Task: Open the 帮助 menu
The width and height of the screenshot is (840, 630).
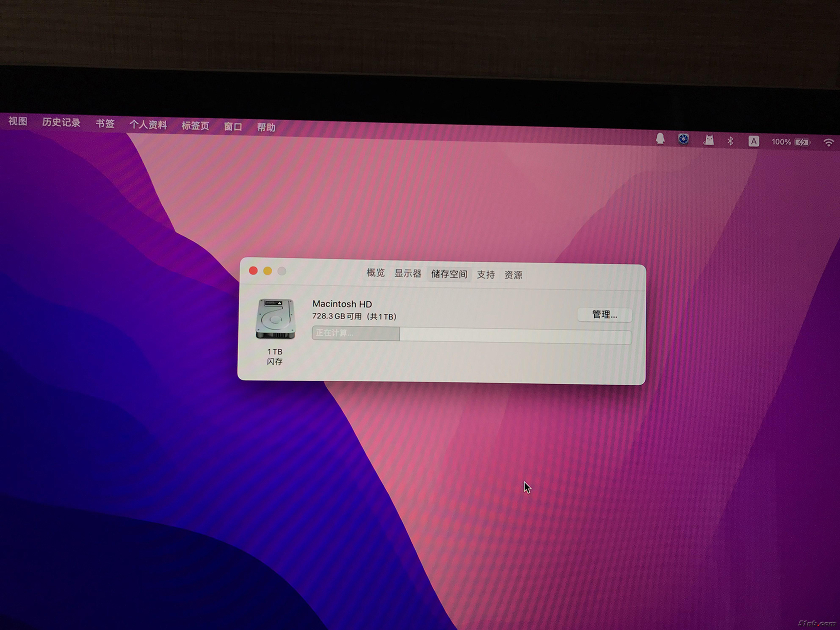Action: (x=266, y=127)
